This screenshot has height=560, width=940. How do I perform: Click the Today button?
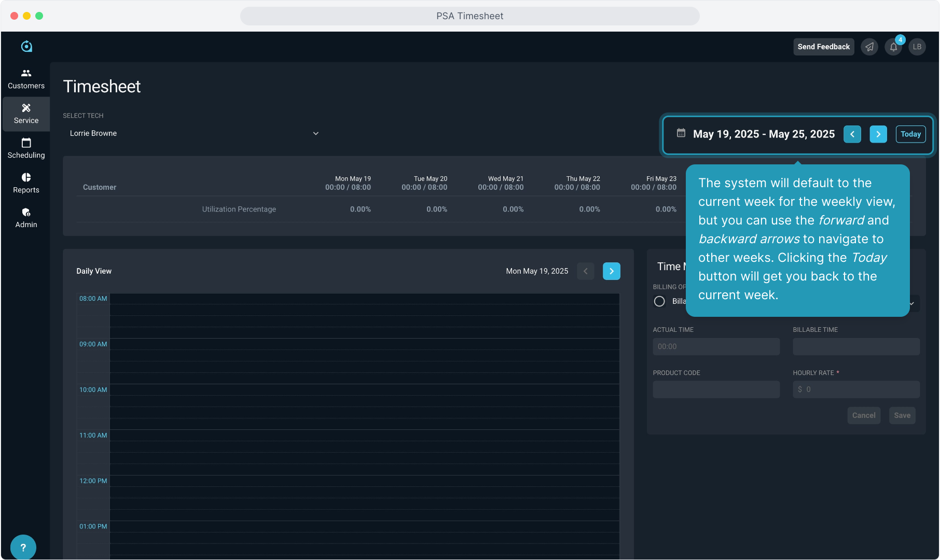tap(910, 134)
